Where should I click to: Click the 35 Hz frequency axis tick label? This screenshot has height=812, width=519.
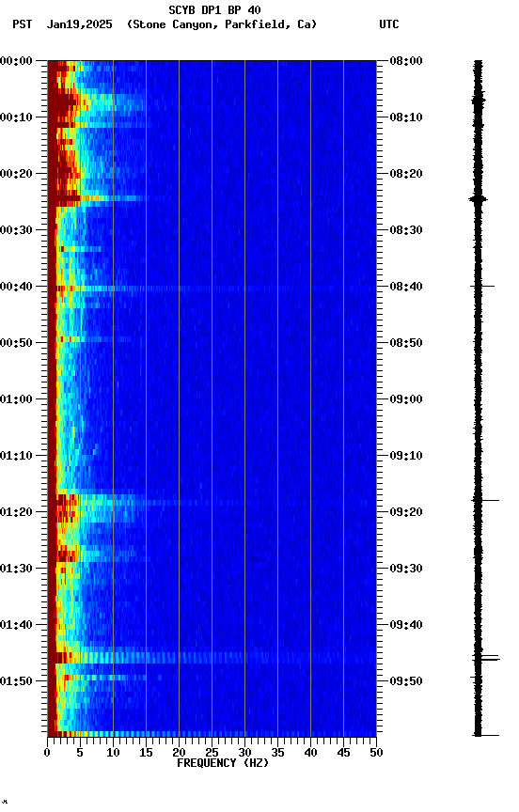pos(277,753)
